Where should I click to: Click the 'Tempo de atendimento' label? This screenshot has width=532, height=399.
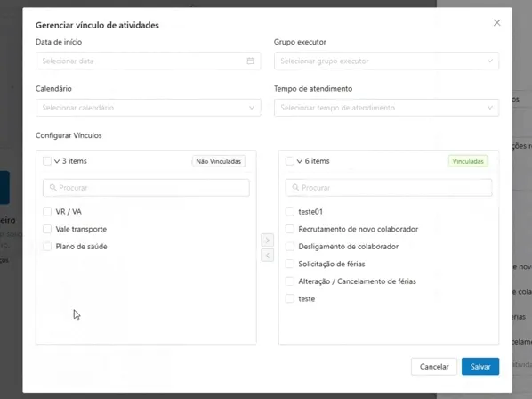(x=313, y=89)
